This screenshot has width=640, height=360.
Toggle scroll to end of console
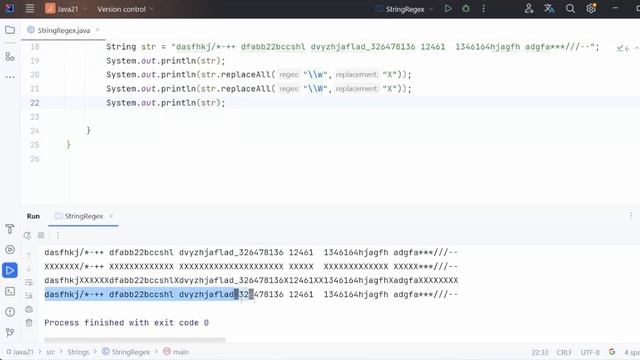point(29,295)
